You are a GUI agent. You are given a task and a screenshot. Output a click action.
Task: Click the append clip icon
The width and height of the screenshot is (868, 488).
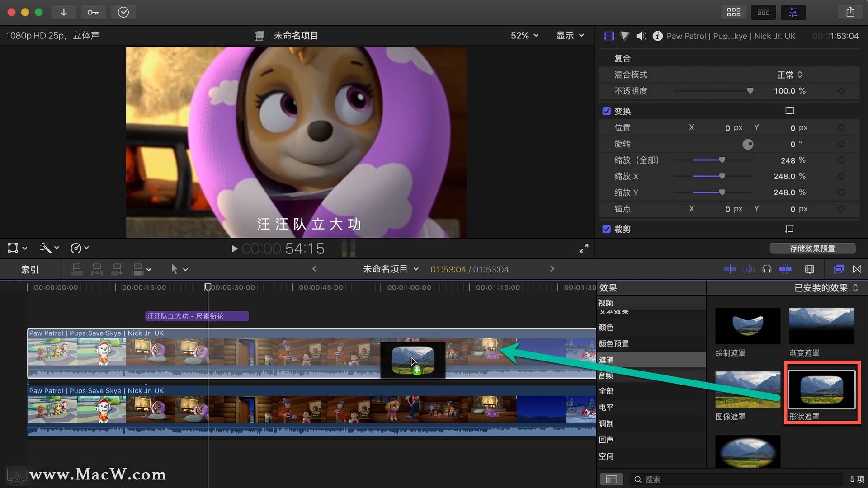[117, 270]
